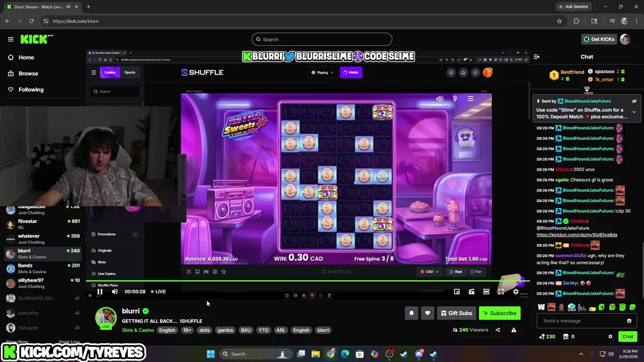Enter fullscreen mode on the player
Image resolution: width=644 pixels, height=362 pixels.
click(x=501, y=292)
